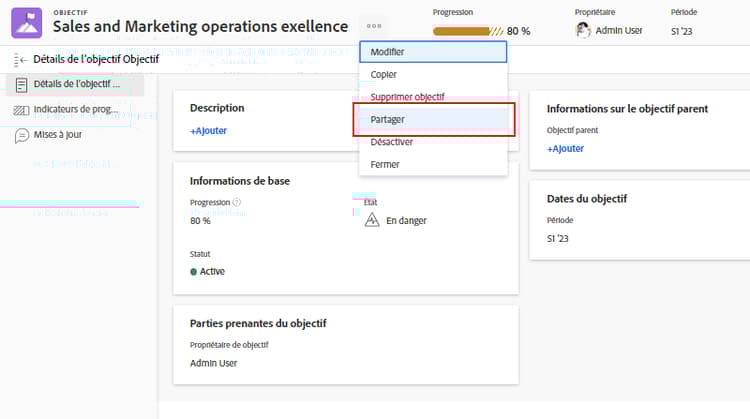Click the Informations de base heading
This screenshot has width=750, height=419.
tap(240, 181)
